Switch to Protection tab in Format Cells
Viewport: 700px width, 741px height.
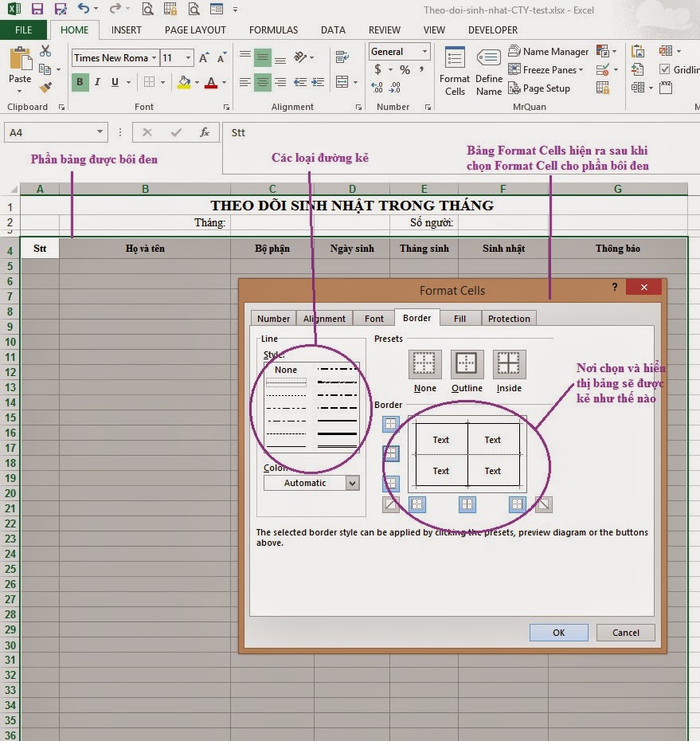[x=509, y=319]
